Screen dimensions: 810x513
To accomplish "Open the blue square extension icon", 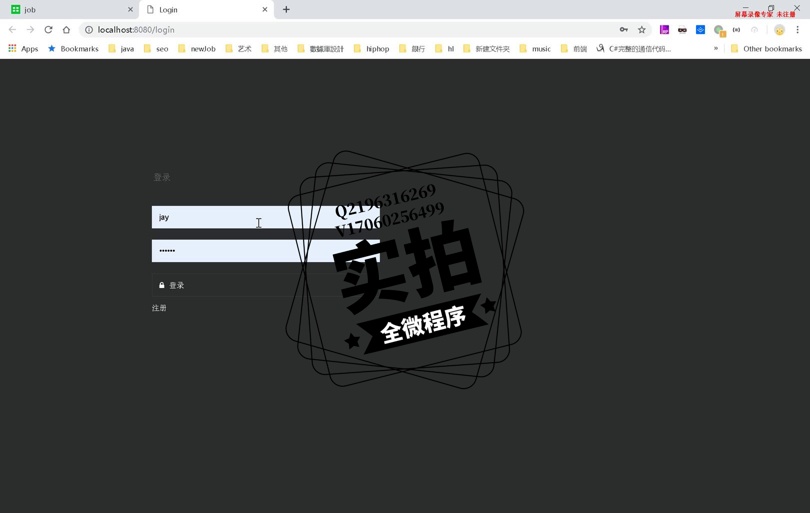I will click(700, 30).
